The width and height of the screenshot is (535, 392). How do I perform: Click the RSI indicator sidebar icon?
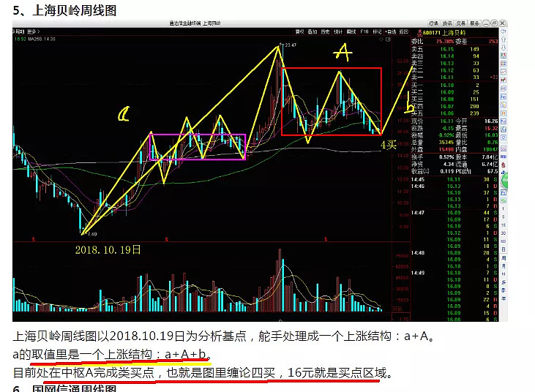[504, 157]
